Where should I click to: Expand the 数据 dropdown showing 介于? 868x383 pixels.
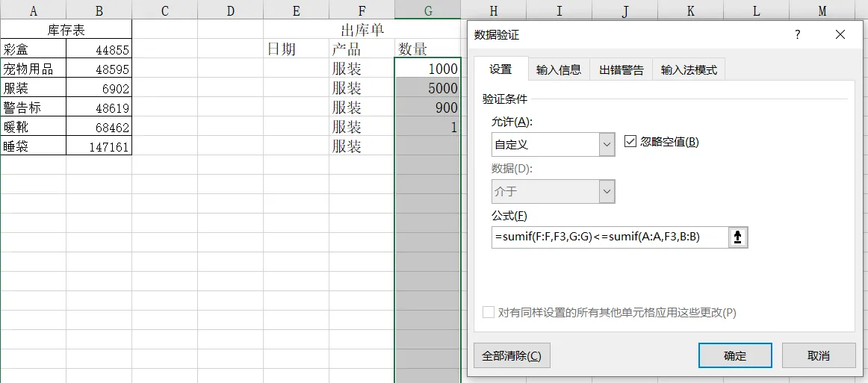553,192
